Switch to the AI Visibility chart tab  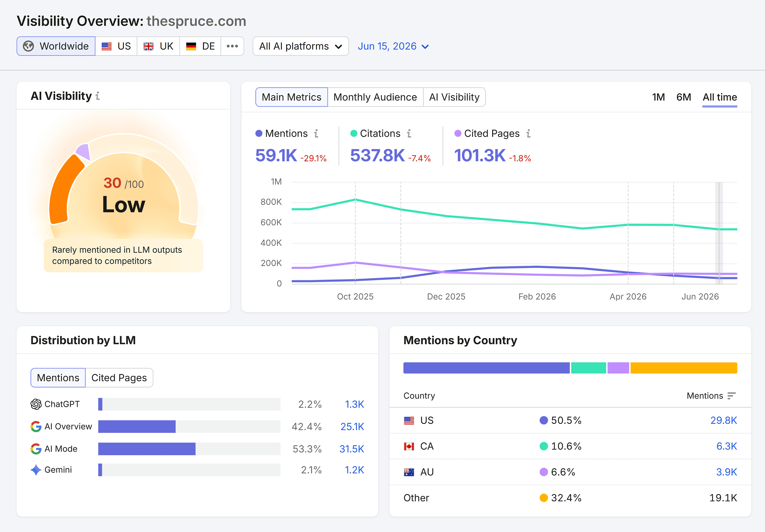coord(454,97)
